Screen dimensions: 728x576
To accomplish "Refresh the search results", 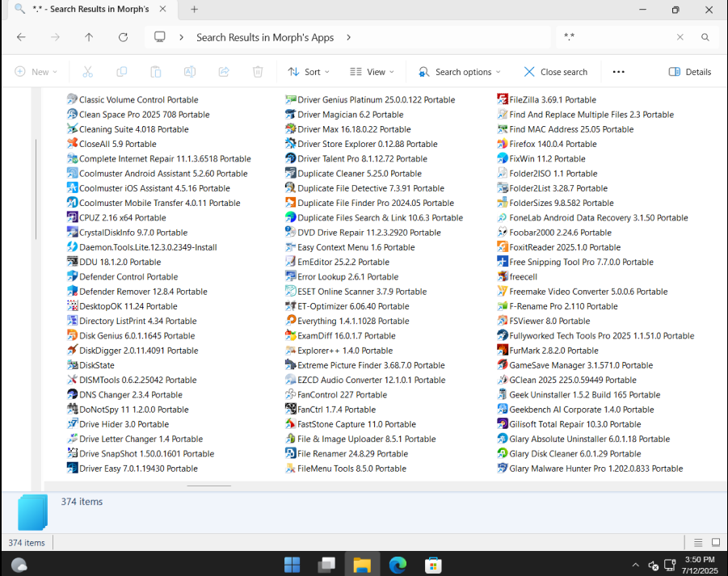I will 123,37.
